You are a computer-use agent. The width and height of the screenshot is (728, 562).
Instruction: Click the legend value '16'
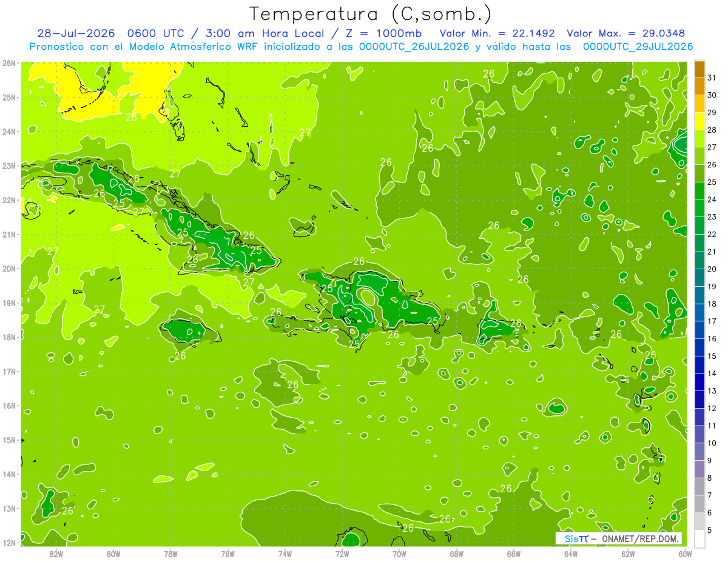[x=712, y=339]
